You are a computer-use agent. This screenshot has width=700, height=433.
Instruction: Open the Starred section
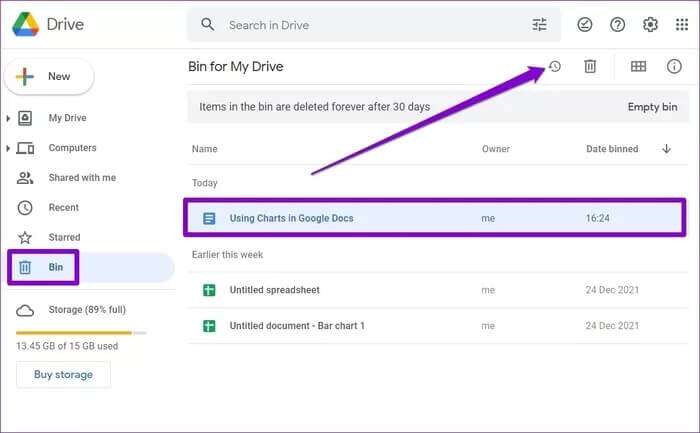coord(64,237)
